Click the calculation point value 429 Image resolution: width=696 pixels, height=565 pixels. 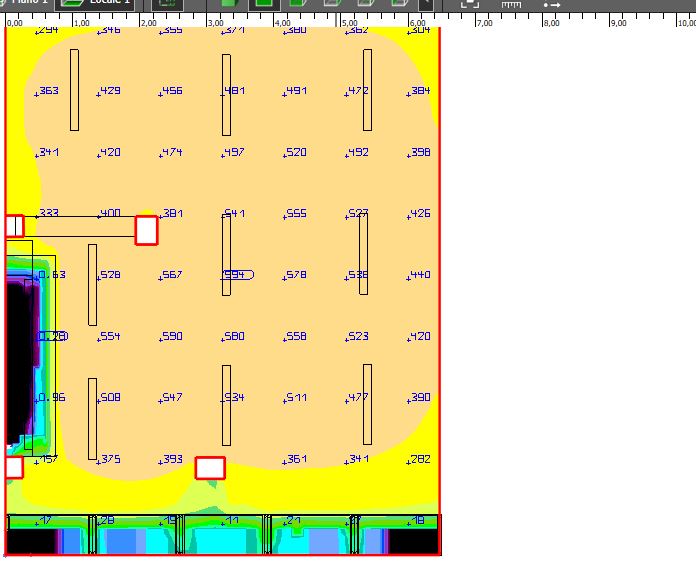(x=110, y=91)
